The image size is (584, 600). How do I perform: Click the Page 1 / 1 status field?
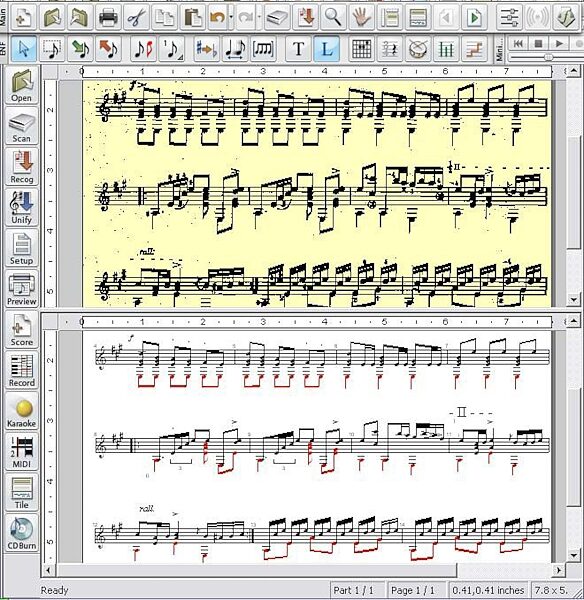[416, 590]
